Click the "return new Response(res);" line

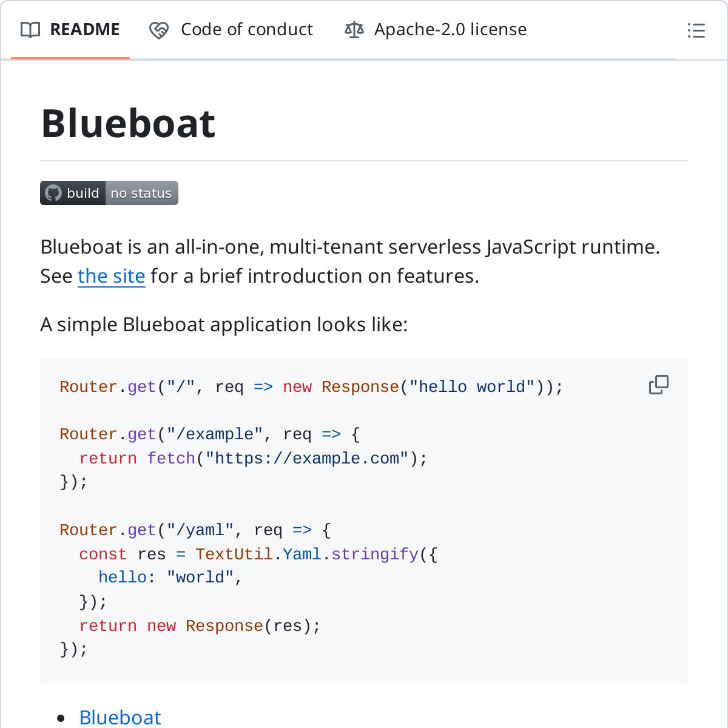(x=200, y=626)
